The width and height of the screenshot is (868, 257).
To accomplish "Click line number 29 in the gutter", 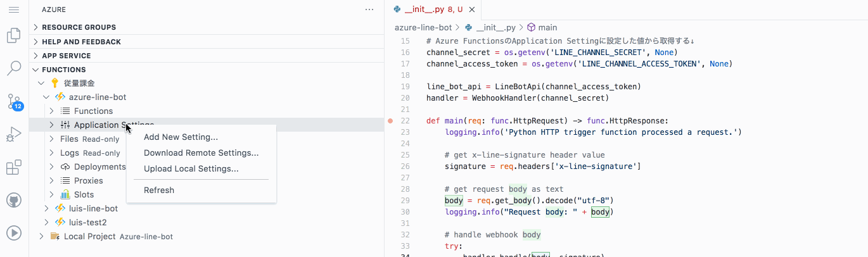I will (x=405, y=200).
